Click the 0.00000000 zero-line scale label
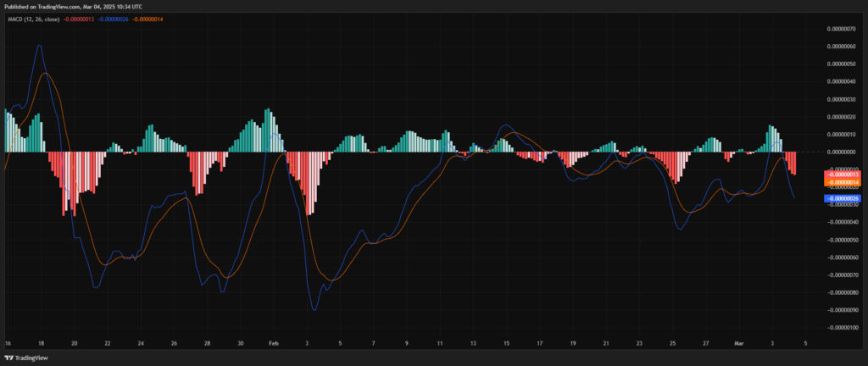The height and width of the screenshot is (366, 868). click(843, 152)
